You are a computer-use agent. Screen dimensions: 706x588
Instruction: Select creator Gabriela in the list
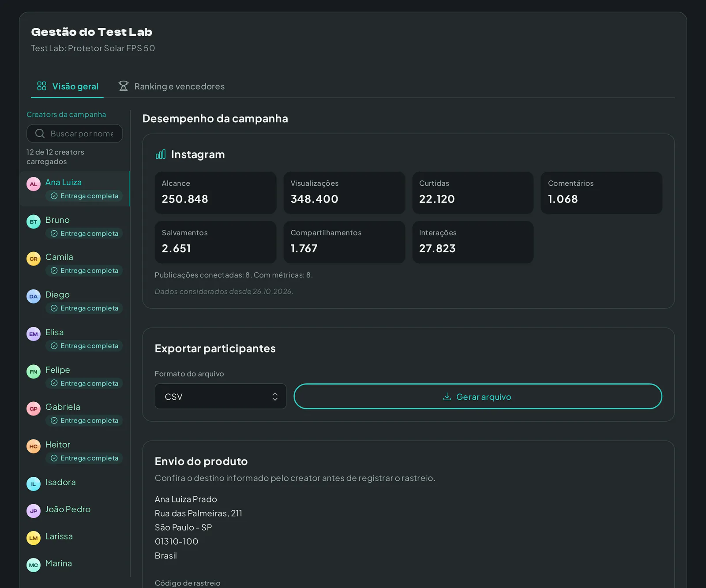75,414
